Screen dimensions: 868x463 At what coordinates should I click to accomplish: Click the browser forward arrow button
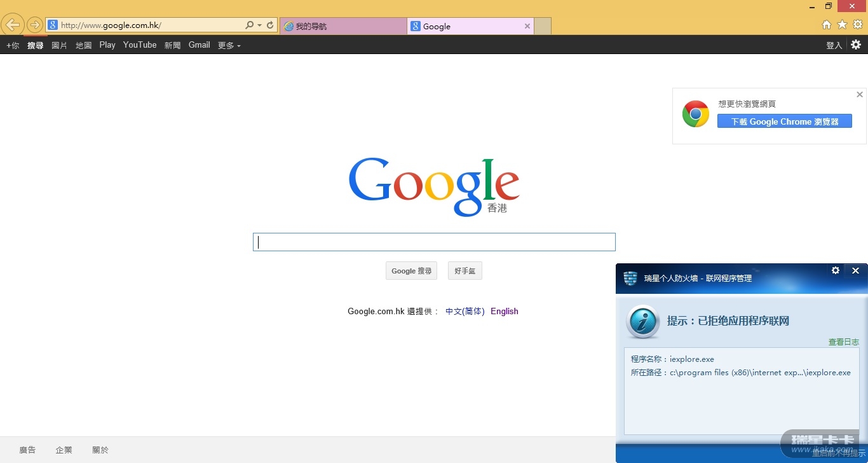point(35,25)
